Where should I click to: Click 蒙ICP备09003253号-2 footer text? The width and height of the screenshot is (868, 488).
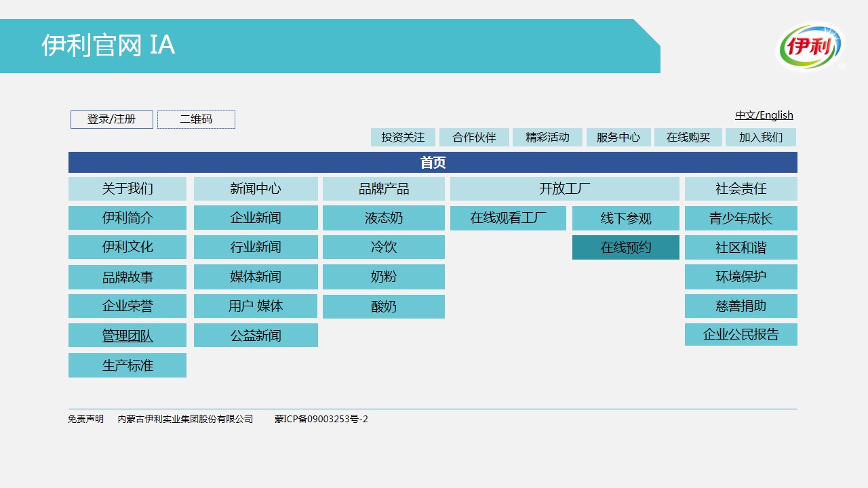[x=321, y=419]
